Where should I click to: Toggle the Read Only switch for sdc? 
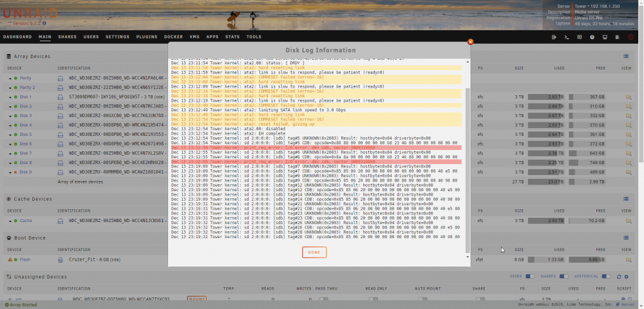point(374,299)
